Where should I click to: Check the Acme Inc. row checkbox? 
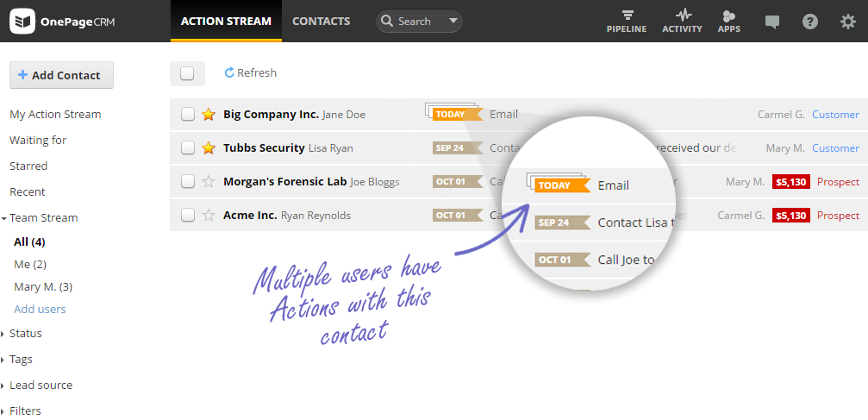188,215
